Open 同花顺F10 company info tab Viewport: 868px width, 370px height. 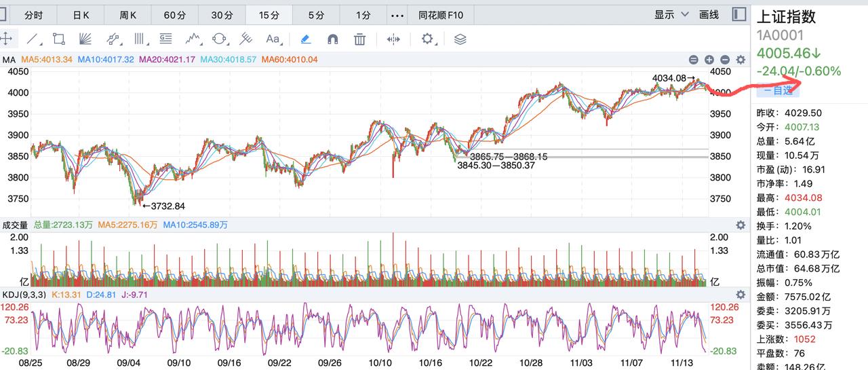[x=442, y=15]
